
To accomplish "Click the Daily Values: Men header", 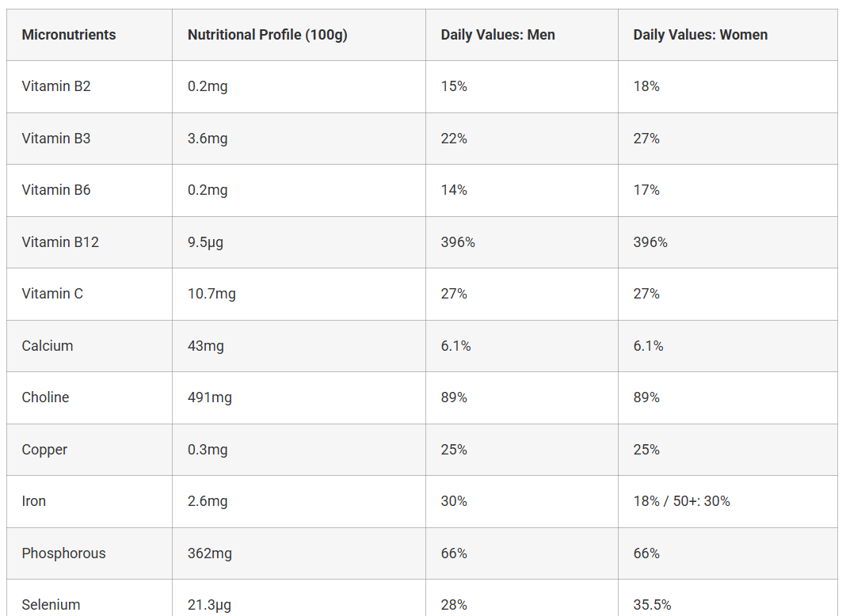I will [497, 35].
